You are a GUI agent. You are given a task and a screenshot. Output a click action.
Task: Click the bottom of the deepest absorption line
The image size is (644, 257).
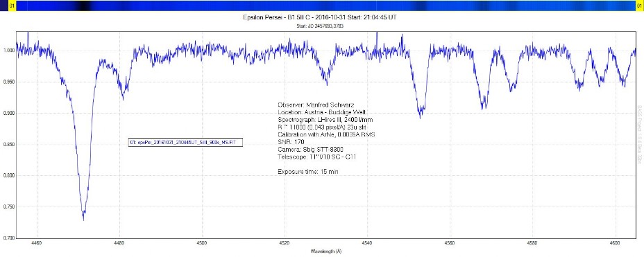coord(83,218)
